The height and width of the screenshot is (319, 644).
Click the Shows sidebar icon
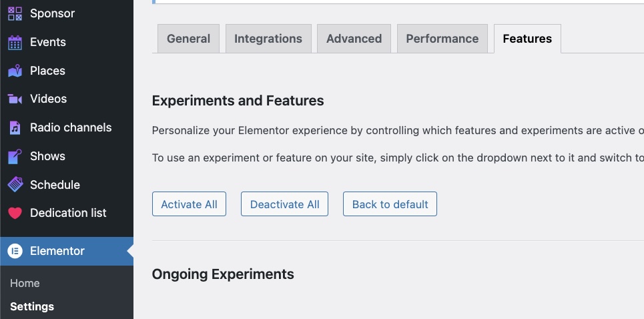(15, 156)
